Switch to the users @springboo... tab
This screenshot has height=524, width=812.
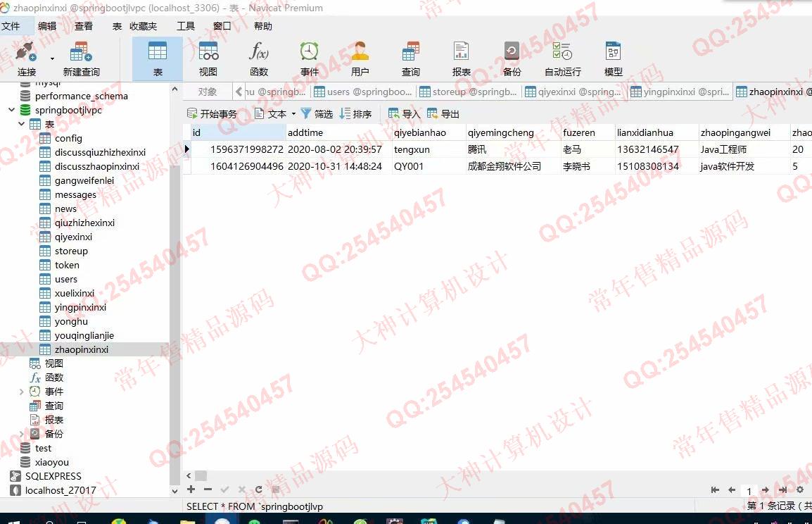point(362,92)
